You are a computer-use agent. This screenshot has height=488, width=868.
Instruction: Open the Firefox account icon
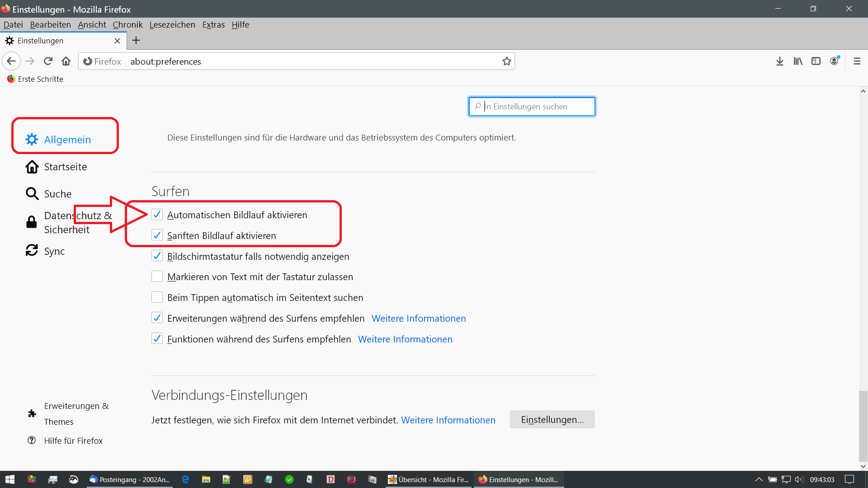tap(834, 61)
